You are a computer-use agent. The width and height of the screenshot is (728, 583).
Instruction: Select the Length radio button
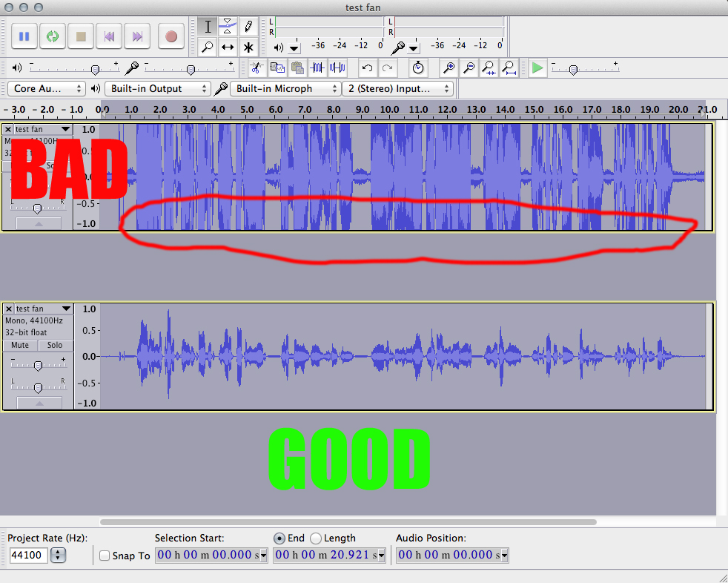coord(317,538)
